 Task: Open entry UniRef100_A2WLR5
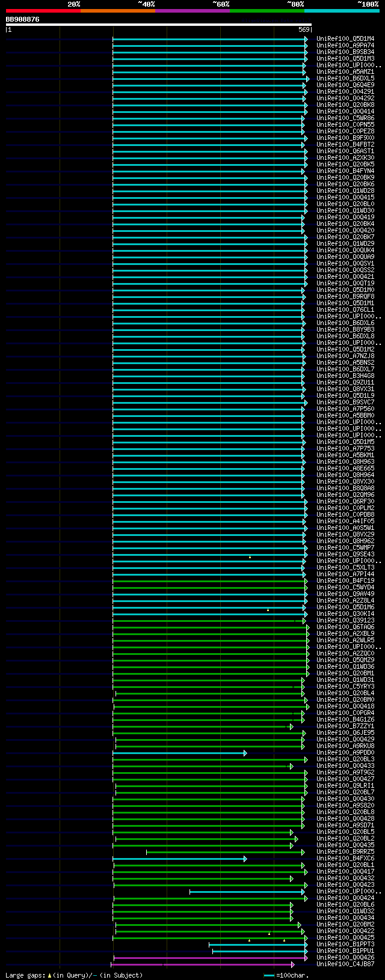[x=345, y=641]
